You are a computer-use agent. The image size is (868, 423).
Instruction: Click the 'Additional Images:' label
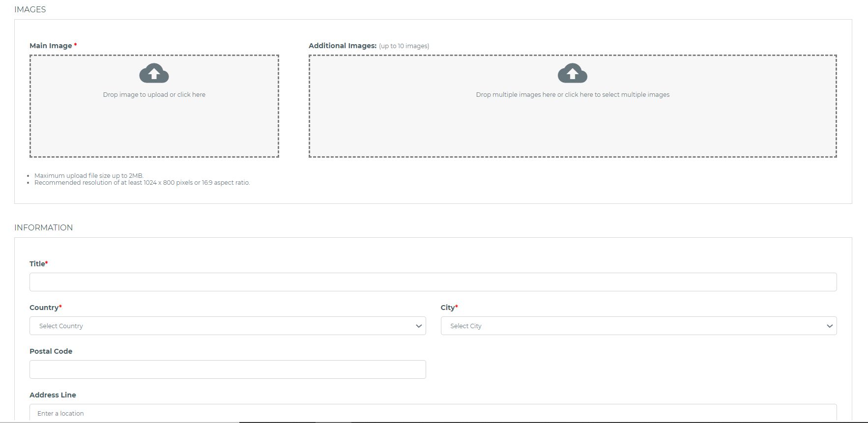point(343,46)
